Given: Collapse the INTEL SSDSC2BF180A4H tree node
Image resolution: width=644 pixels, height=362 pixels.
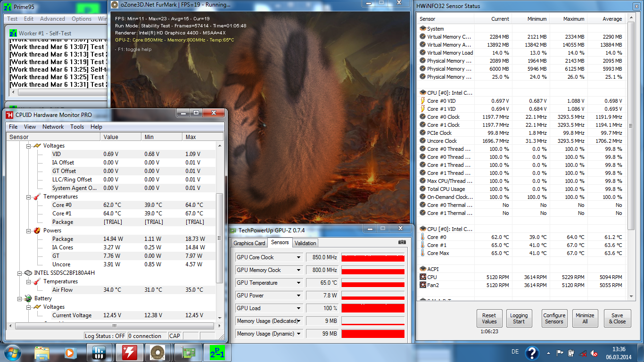Looking at the screenshot, I should click(x=20, y=273).
